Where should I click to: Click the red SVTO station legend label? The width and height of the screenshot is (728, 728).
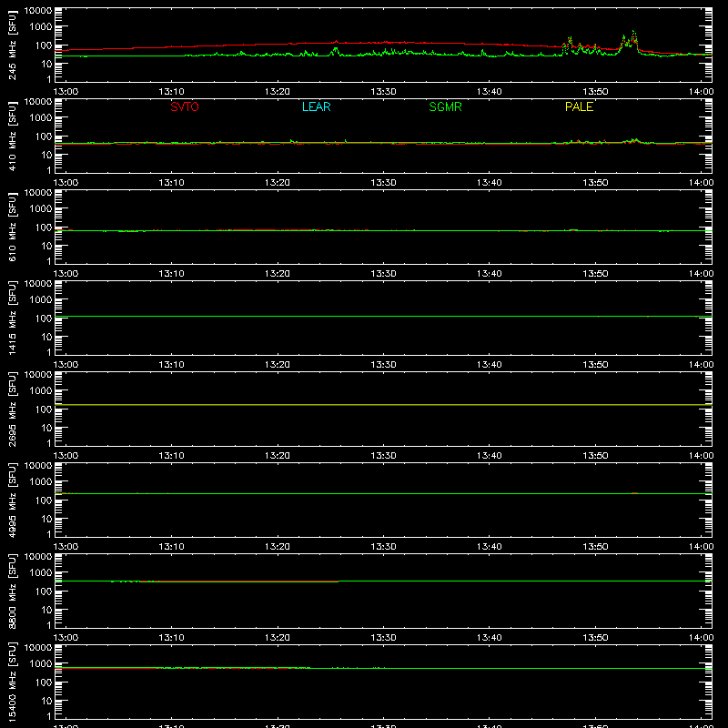click(x=185, y=106)
